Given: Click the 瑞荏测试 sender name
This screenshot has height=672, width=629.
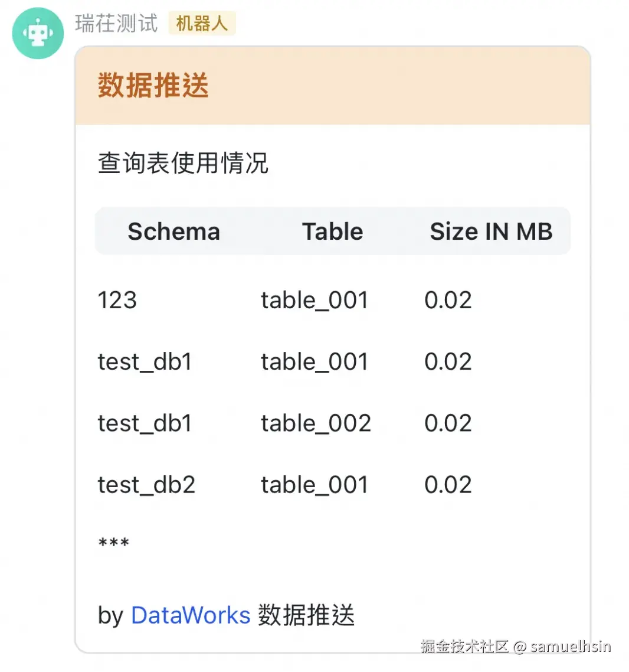Looking at the screenshot, I should tap(117, 24).
